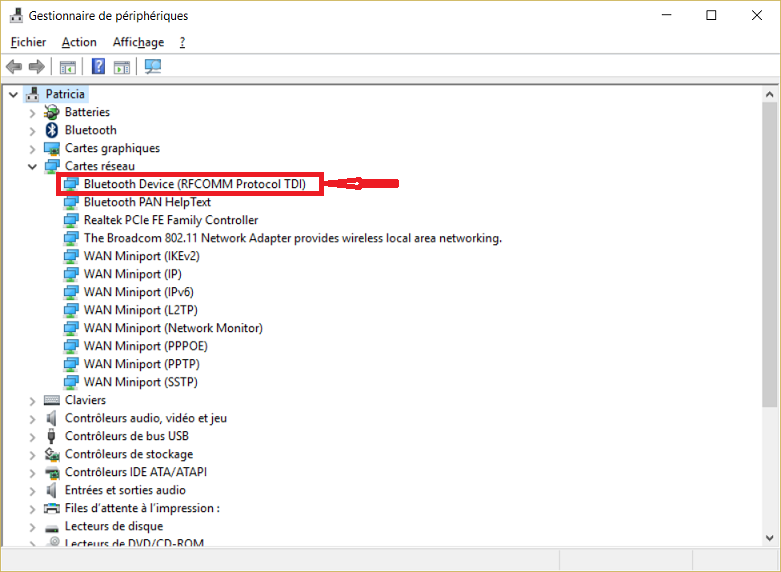This screenshot has height=572, width=781.
Task: Click the scan for hardware changes icon
Action: point(153,67)
